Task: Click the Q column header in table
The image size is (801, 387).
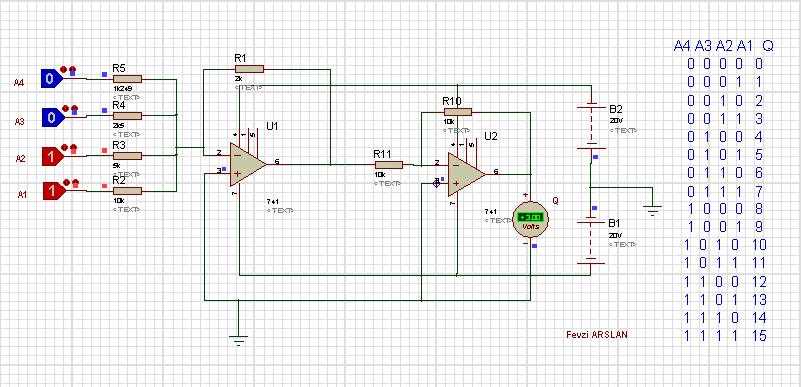Action: 768,46
